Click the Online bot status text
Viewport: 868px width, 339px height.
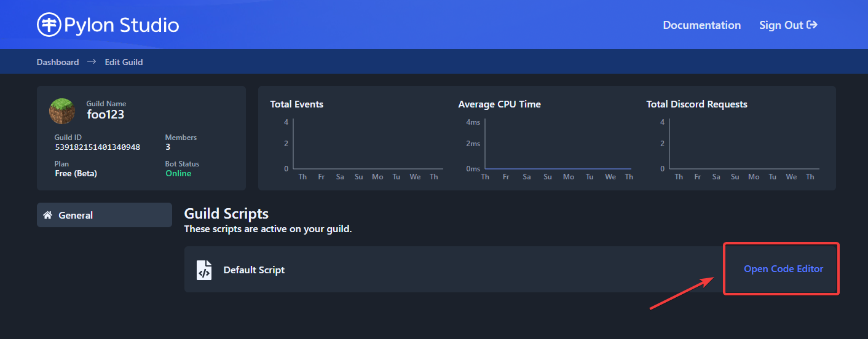pos(178,173)
